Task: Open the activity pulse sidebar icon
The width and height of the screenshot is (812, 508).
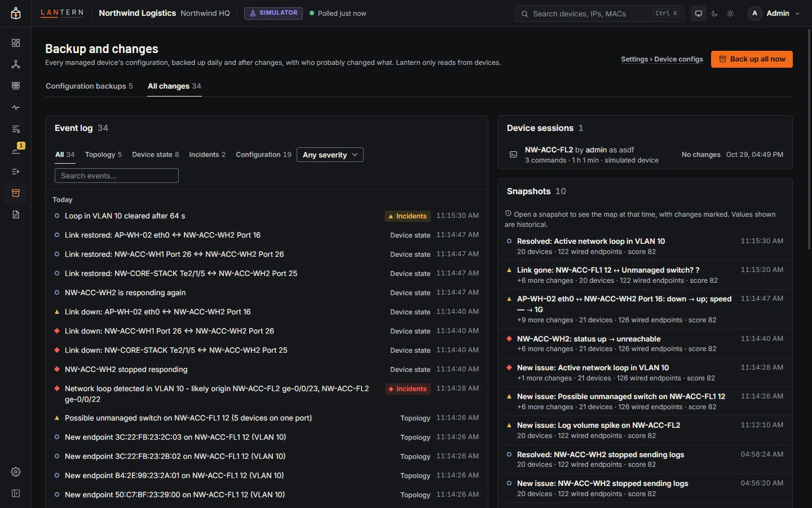Action: (16, 107)
